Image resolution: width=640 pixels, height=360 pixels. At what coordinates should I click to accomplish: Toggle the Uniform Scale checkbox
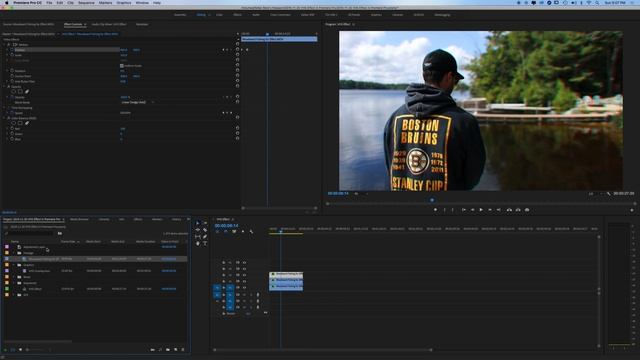(x=122, y=66)
